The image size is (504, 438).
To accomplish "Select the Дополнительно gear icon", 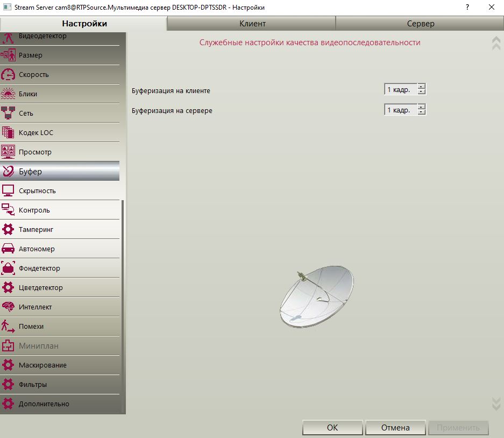I will [8, 404].
